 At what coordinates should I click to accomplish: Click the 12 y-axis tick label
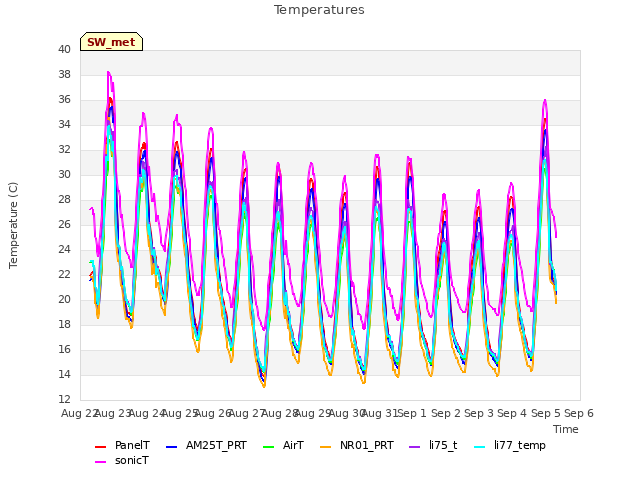(64, 399)
